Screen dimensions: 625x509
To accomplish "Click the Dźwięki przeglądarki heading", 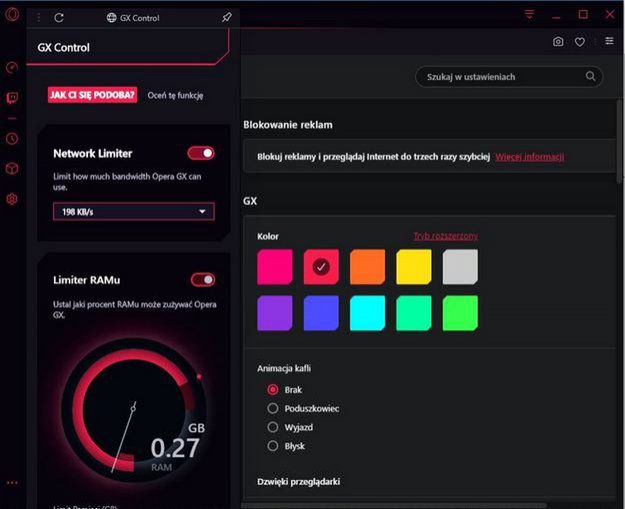I will point(299,482).
